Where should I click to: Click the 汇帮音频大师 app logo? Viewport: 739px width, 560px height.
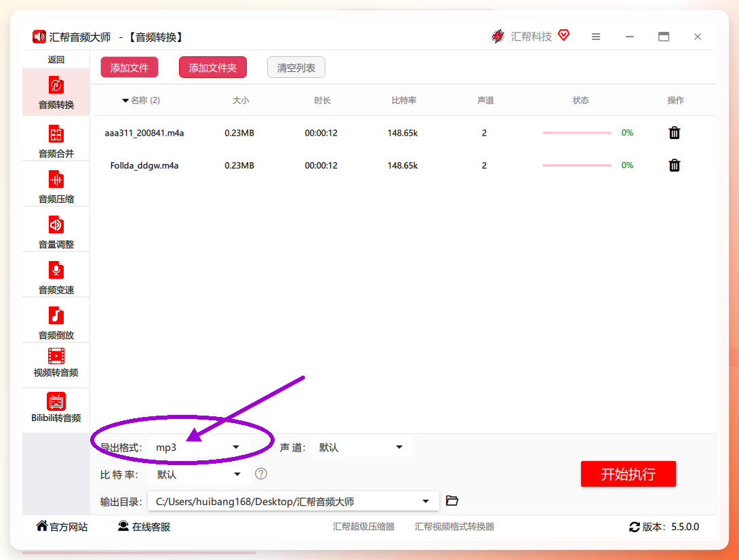click(39, 37)
